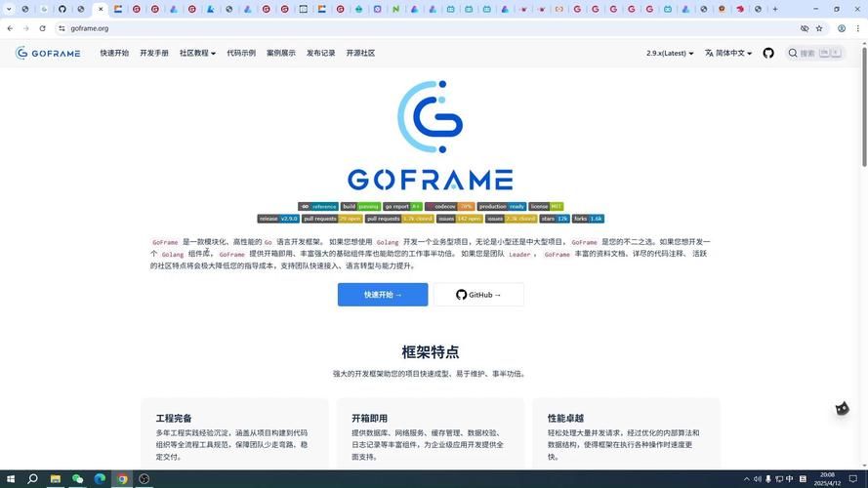Click the 工程完备 card heading

click(174, 419)
